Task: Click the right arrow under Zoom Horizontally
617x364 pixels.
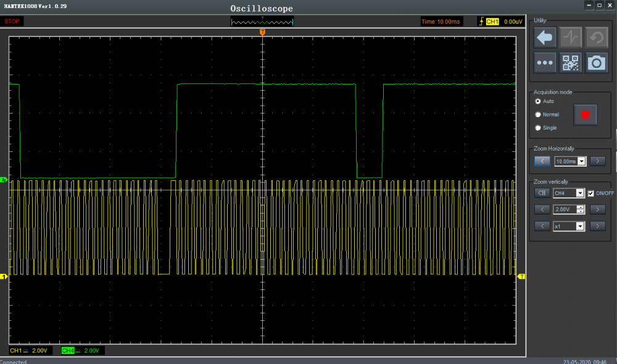Action: [597, 161]
